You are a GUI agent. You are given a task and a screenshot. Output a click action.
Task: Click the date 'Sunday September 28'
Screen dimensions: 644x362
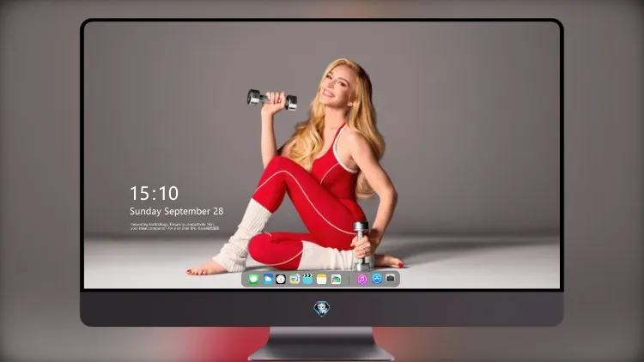[177, 211]
